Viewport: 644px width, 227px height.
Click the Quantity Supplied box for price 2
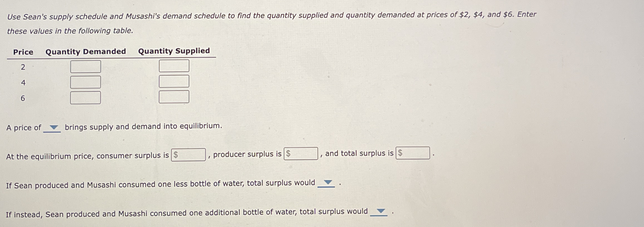pos(174,66)
